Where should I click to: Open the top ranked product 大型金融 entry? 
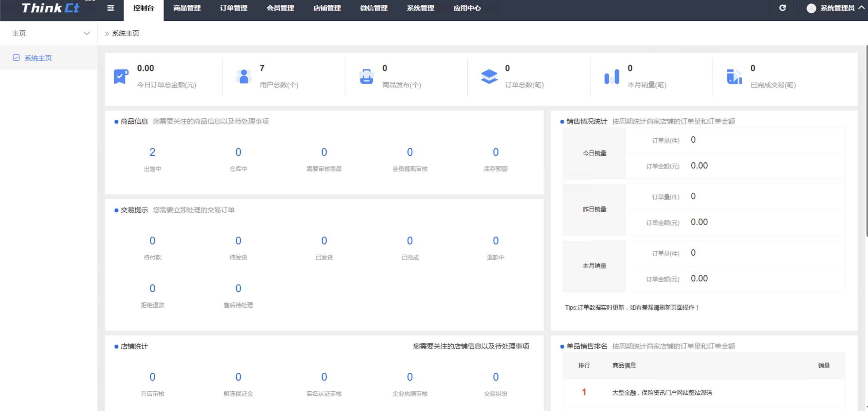pos(662,393)
